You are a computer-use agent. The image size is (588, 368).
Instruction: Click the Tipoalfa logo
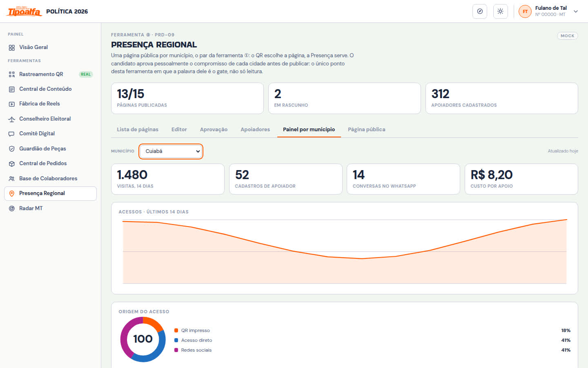pyautogui.click(x=24, y=11)
